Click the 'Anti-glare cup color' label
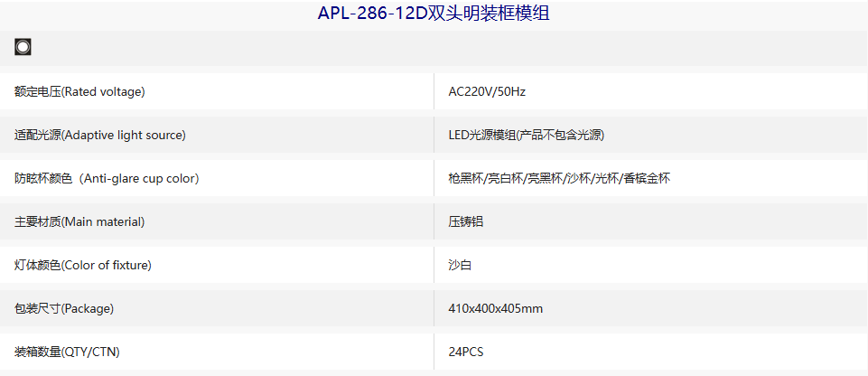Image resolution: width=868 pixels, height=376 pixels. 107,178
